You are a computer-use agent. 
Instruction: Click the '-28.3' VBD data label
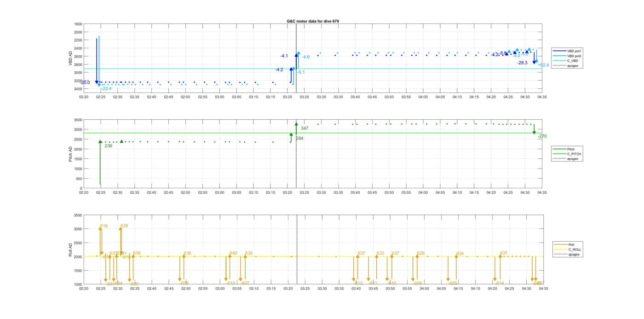[522, 63]
